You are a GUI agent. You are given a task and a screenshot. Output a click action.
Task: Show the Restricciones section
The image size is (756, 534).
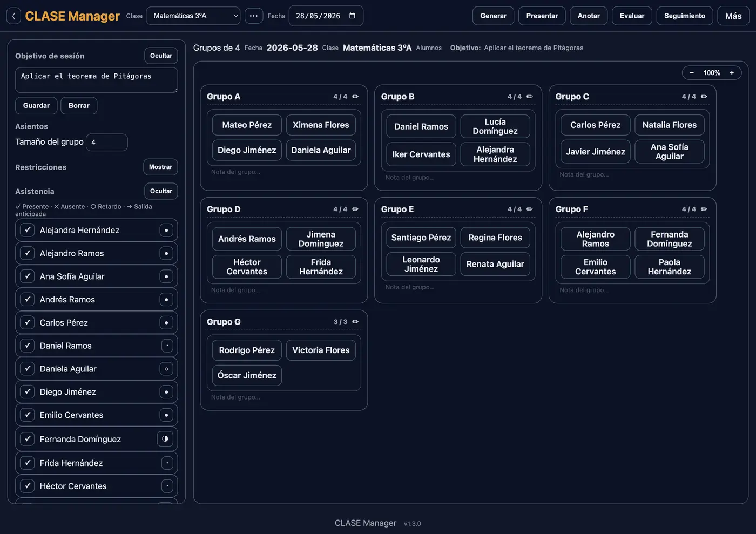160,167
